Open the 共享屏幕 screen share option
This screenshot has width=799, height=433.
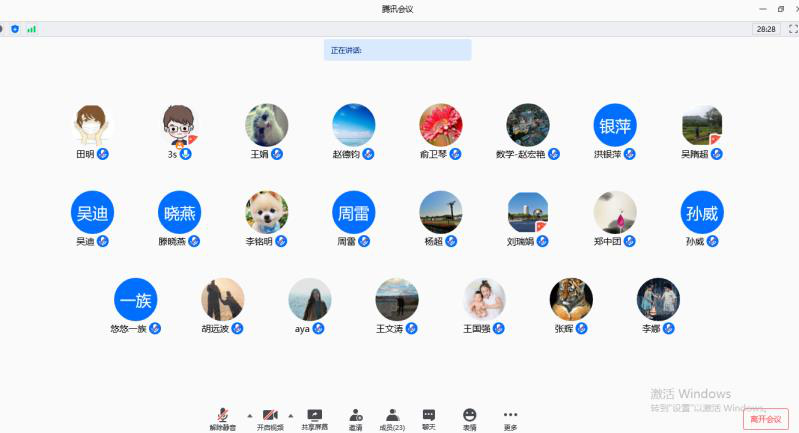[x=314, y=418]
